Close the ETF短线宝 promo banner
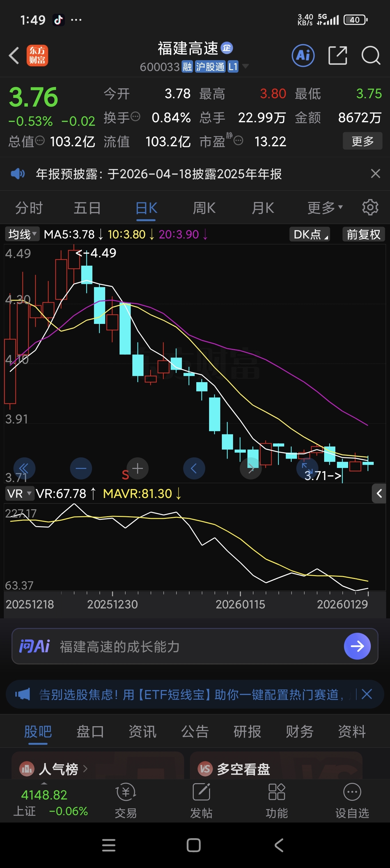 [366, 694]
